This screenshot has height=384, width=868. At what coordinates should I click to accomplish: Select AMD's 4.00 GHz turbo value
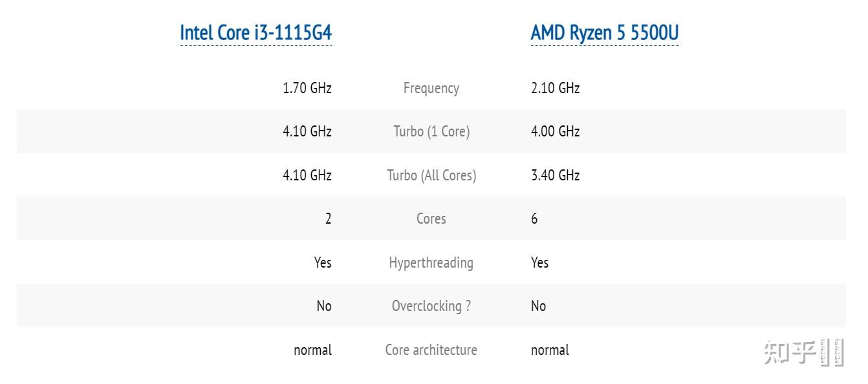coord(555,131)
